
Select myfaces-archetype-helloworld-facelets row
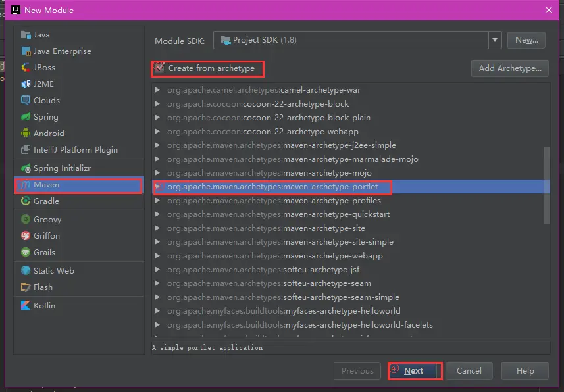click(351, 325)
